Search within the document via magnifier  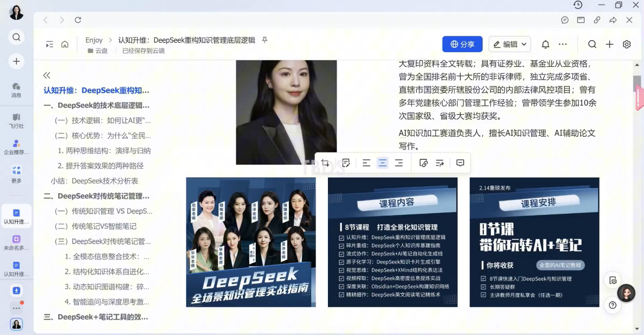[x=592, y=44]
